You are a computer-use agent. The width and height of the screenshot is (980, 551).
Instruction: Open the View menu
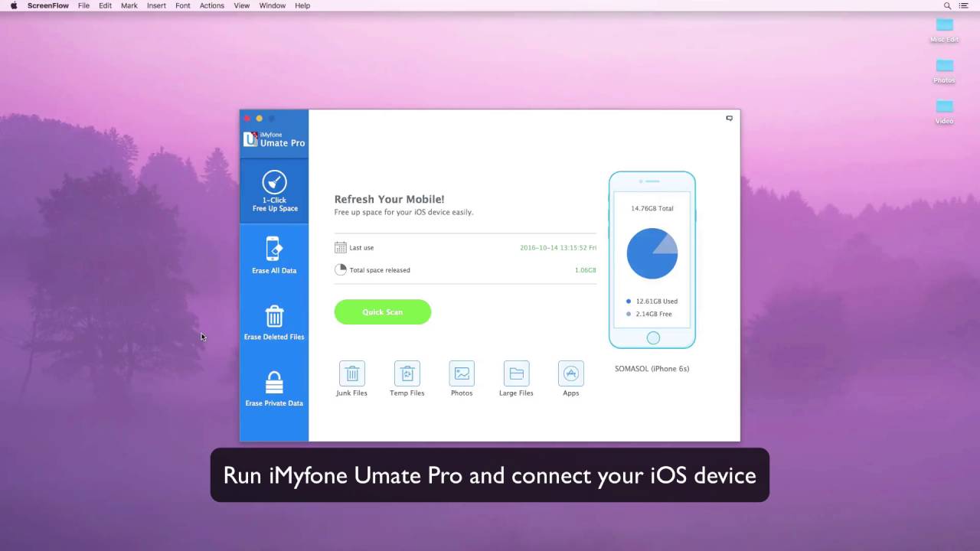tap(242, 5)
